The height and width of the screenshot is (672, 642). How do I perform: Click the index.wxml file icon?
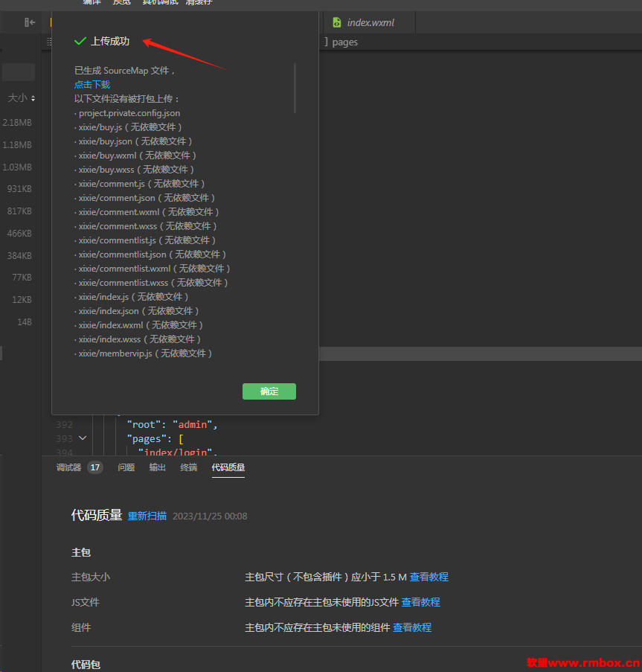(337, 22)
